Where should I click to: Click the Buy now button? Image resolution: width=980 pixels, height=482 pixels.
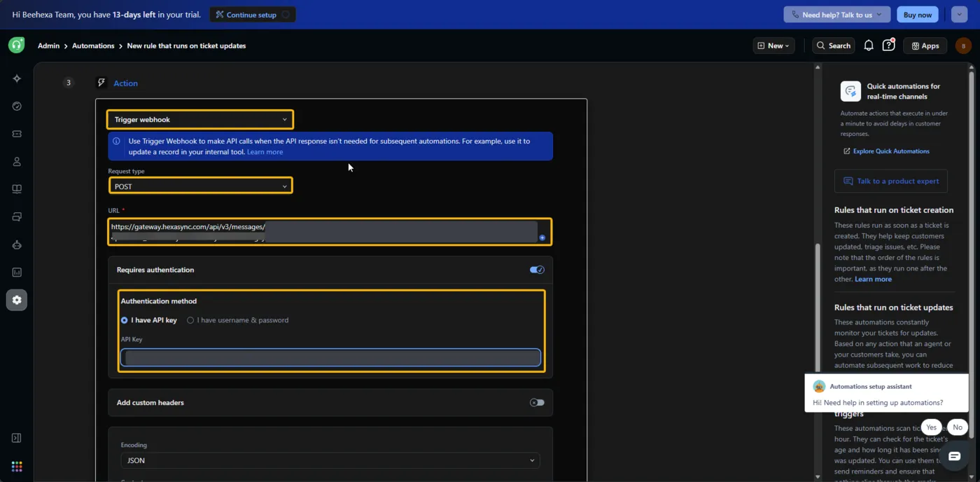[918, 15]
